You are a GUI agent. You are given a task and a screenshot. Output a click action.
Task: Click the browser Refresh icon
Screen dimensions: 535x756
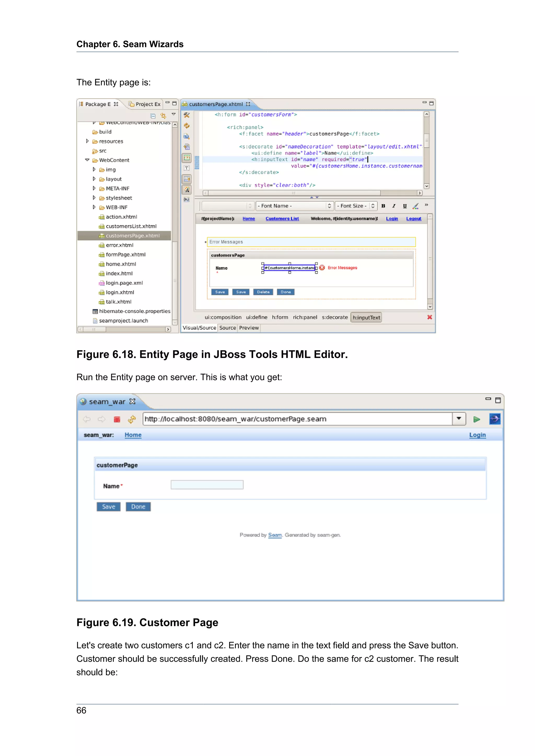[x=132, y=419]
